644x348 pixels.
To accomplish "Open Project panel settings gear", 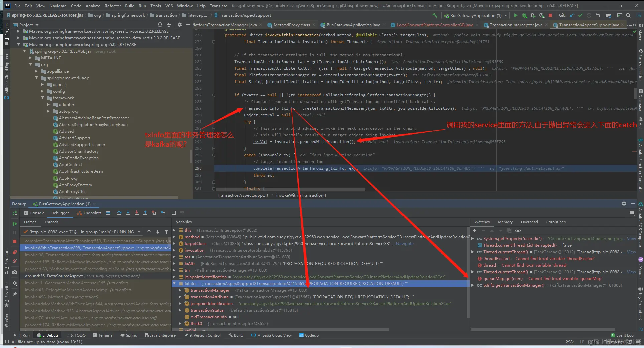I will pyautogui.click(x=180, y=25).
